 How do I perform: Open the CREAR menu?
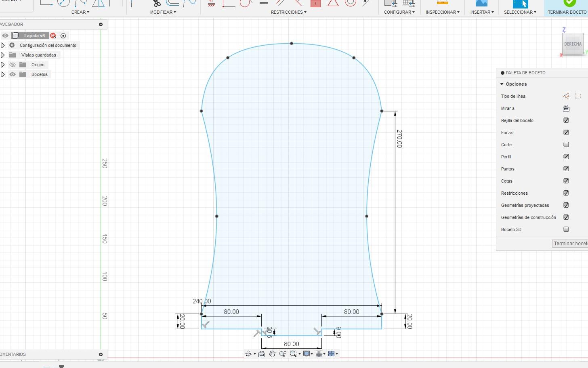(x=80, y=12)
